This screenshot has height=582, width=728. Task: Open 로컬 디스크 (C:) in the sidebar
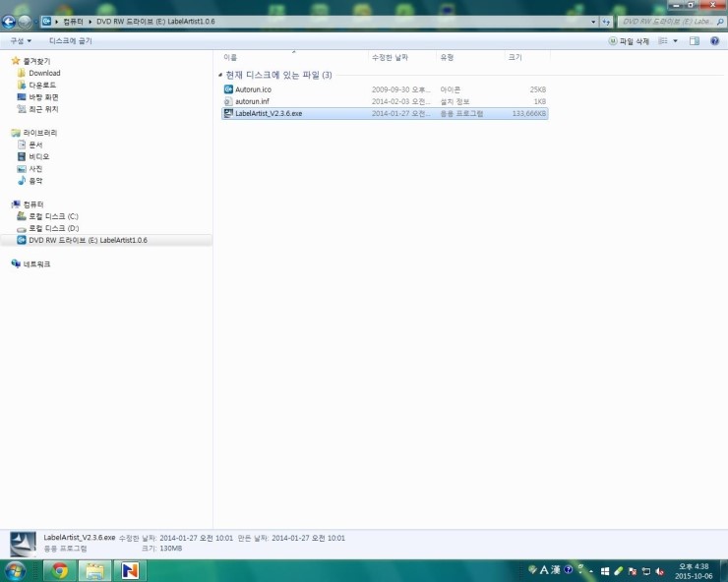53,216
